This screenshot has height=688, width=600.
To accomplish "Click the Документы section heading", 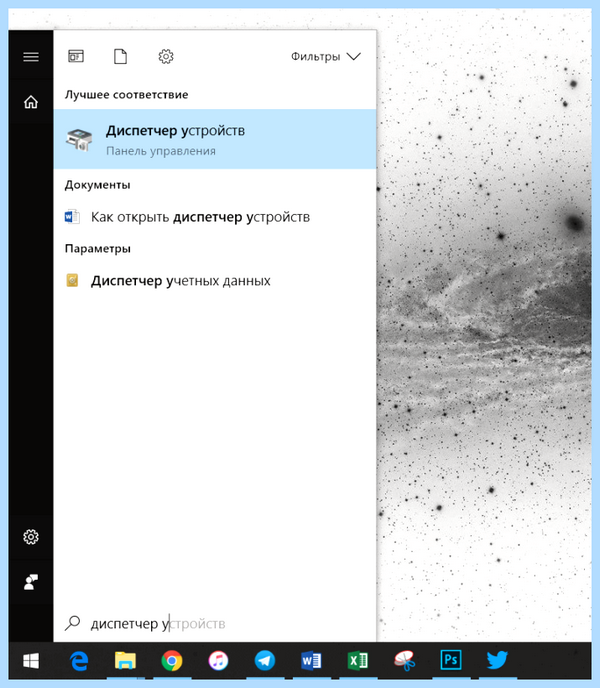I will (x=97, y=185).
